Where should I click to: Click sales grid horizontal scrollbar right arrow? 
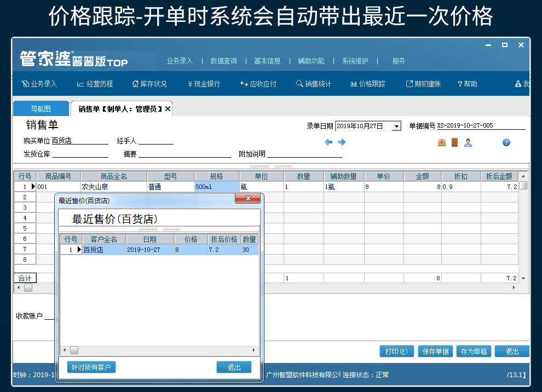514,287
